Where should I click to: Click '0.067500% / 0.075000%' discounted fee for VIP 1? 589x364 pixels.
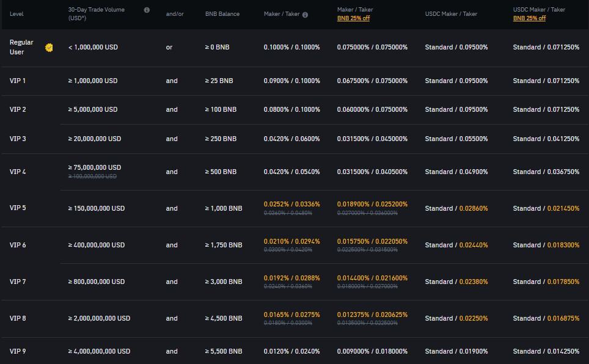(372, 81)
